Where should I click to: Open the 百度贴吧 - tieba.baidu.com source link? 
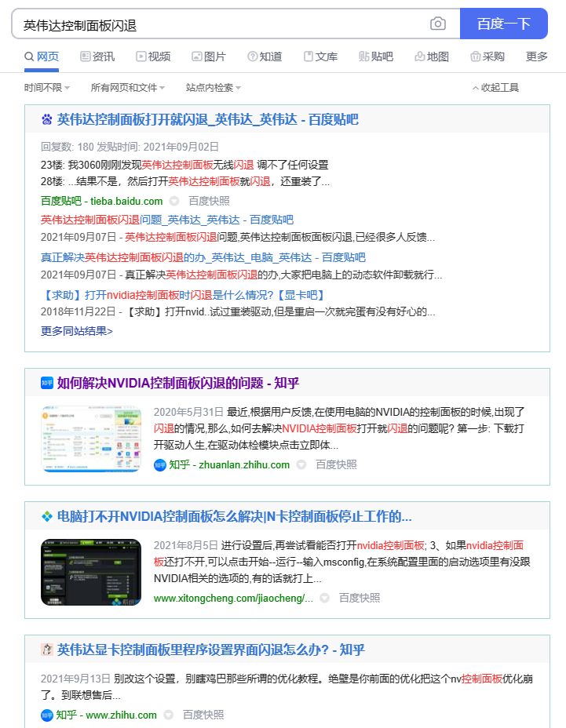(x=102, y=201)
